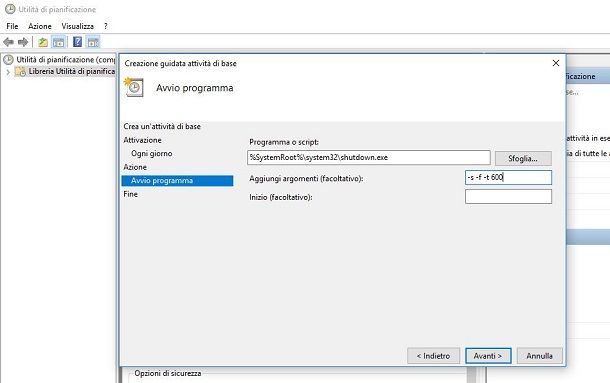
Task: Click the Inizio (facoltativo) input field
Action: [508, 197]
